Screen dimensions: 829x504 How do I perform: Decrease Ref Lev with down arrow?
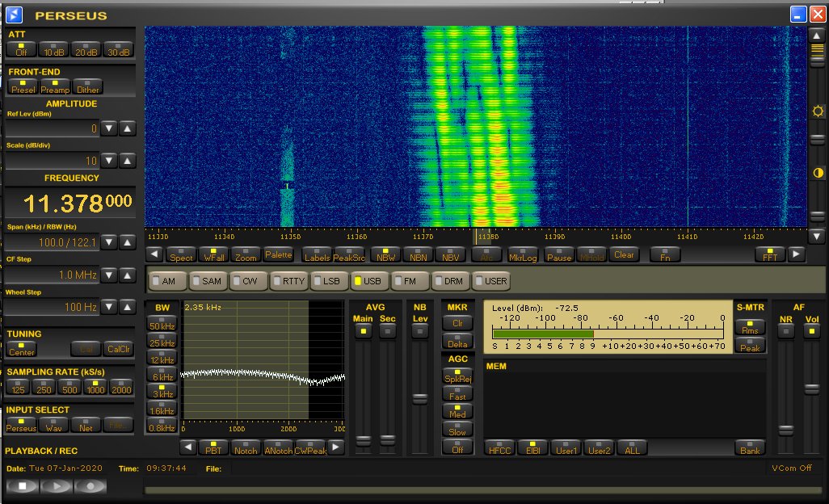pyautogui.click(x=109, y=128)
